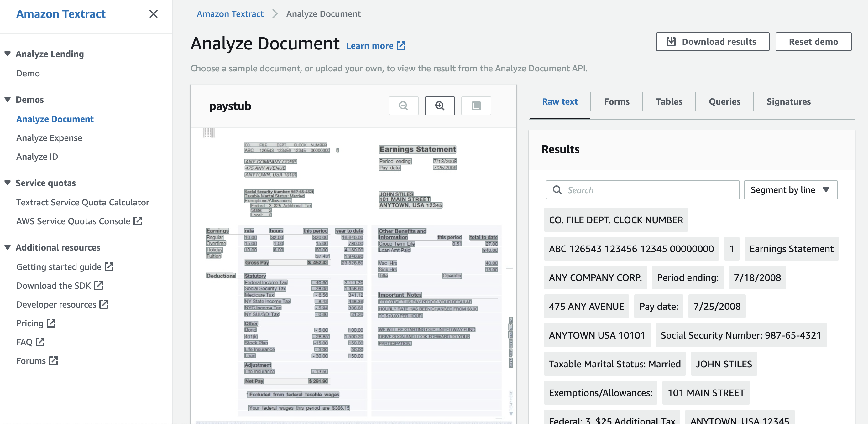The width and height of the screenshot is (868, 424).
Task: Click the zoom in magnifier icon
Action: point(440,106)
